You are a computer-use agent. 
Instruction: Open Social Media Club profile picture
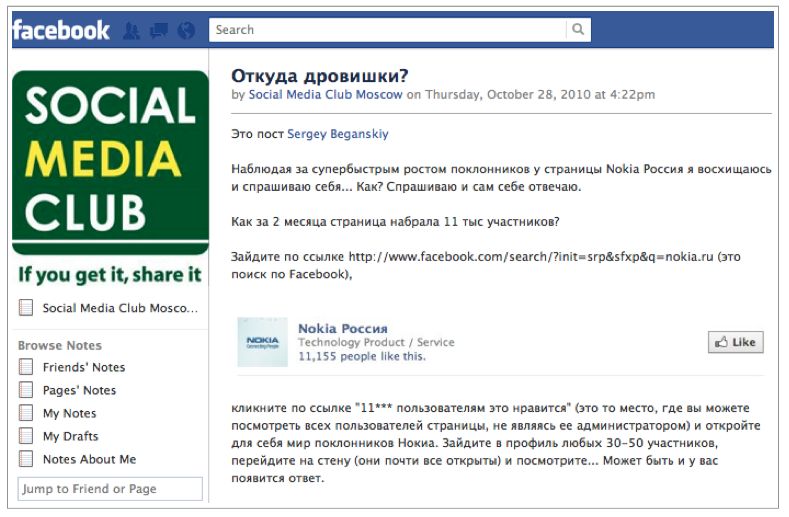pos(110,178)
